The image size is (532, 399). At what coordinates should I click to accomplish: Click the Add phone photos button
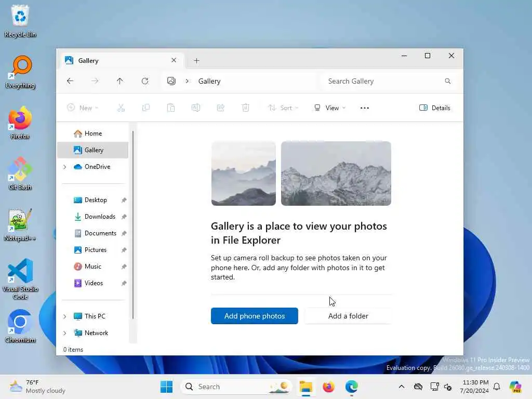pos(255,316)
